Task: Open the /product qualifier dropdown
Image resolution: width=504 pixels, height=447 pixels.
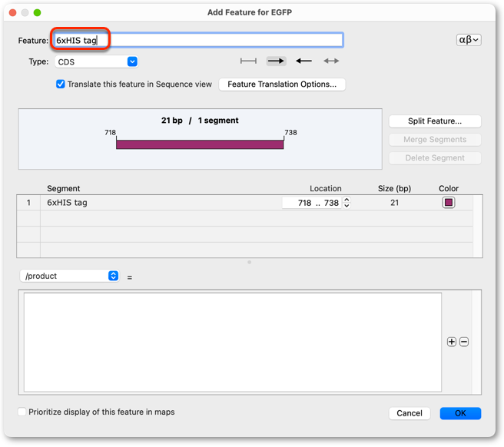Action: [x=69, y=276]
